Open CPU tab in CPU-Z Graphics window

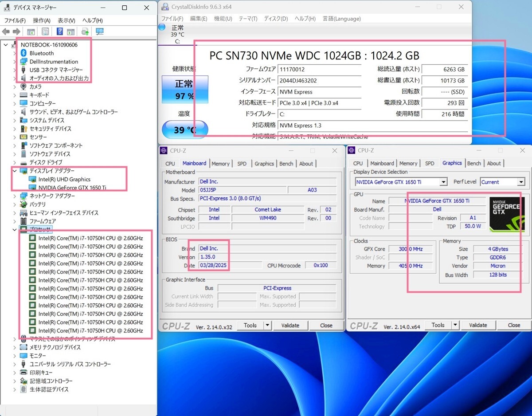click(x=358, y=164)
